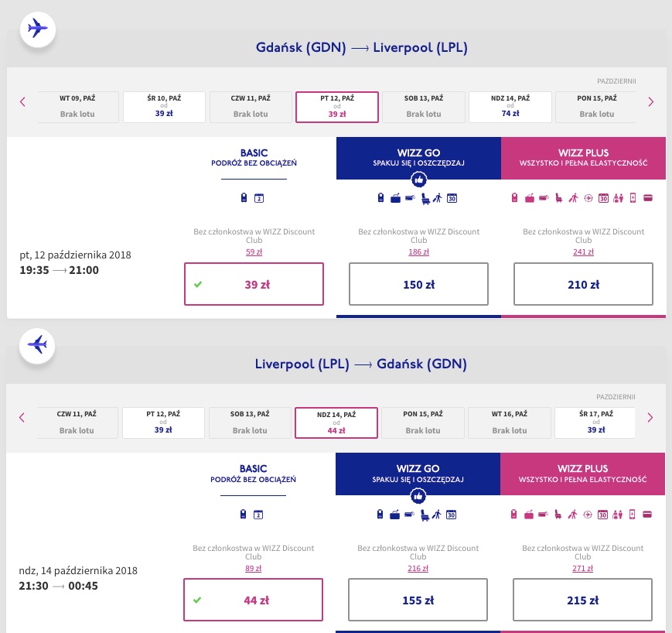The height and width of the screenshot is (633, 672).
Task: Open the return WIZZ GO 216 zł price link
Action: coord(418,567)
